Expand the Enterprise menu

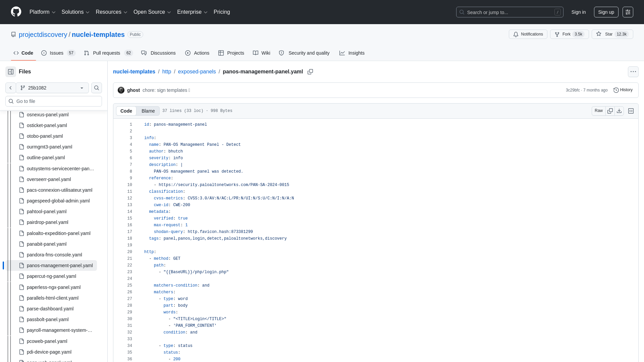pyautogui.click(x=192, y=12)
